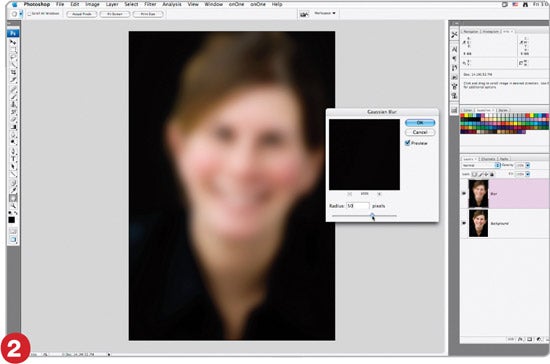This screenshot has height=364, width=550.
Task: Click zoom-out button under Gaussian Blur preview
Action: pos(350,194)
